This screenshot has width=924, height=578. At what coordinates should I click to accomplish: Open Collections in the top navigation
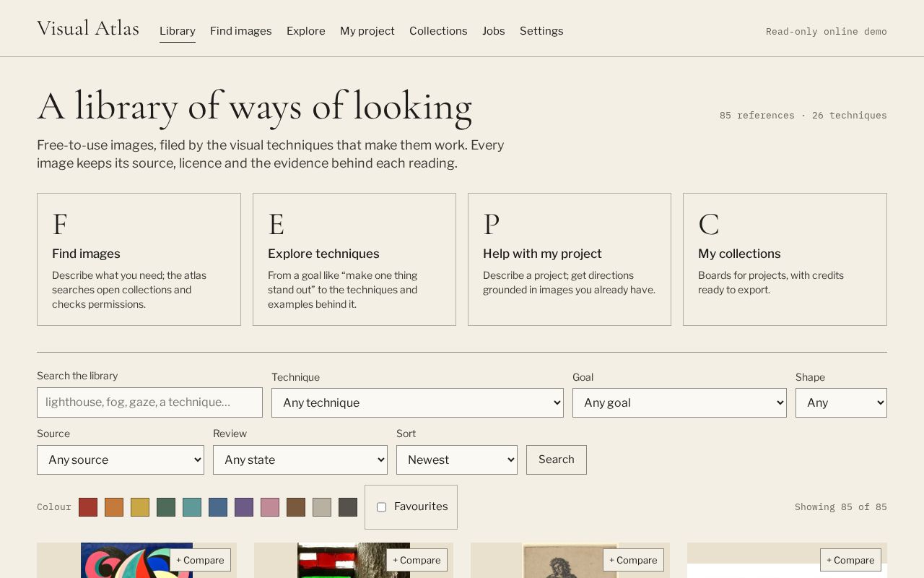[438, 31]
